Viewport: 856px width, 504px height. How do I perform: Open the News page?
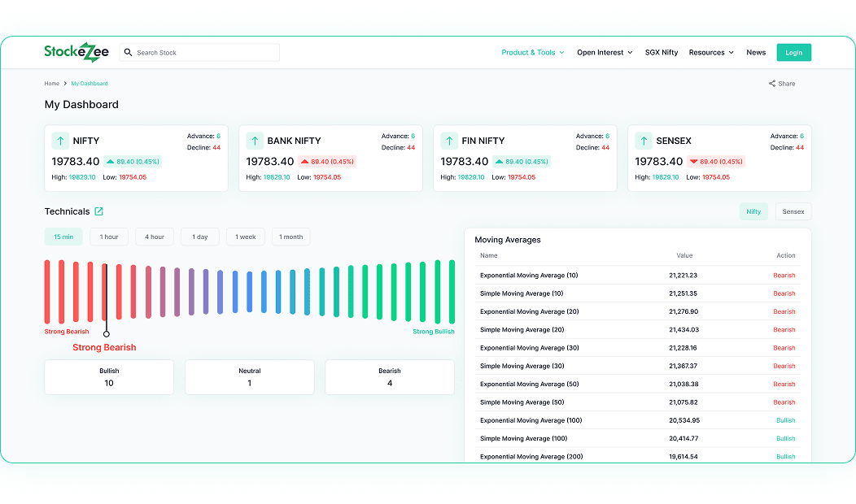click(x=756, y=52)
